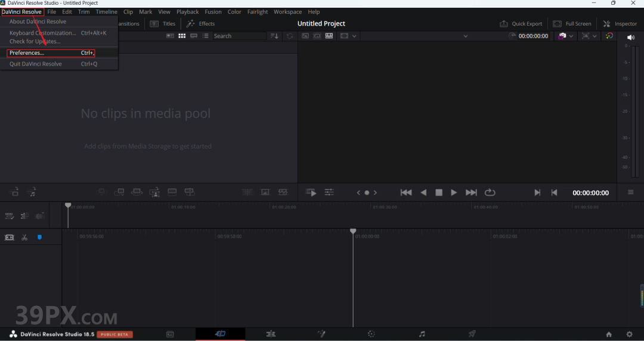Expand the timeline name dropdown above viewer

(465, 36)
